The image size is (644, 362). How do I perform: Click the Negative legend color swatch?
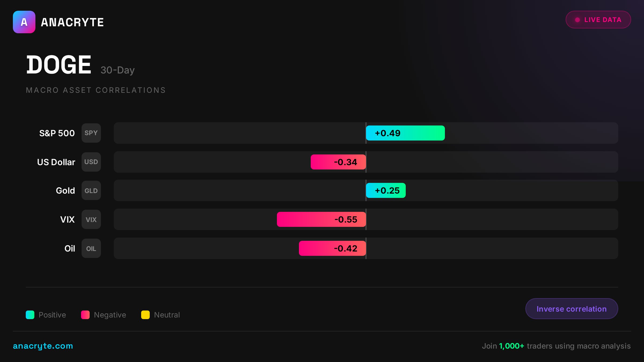(x=85, y=315)
